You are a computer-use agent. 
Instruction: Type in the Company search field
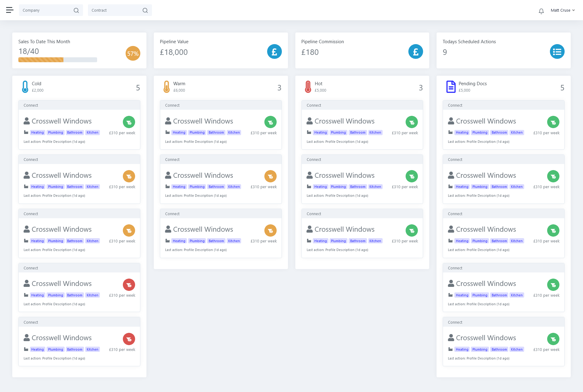click(x=46, y=10)
